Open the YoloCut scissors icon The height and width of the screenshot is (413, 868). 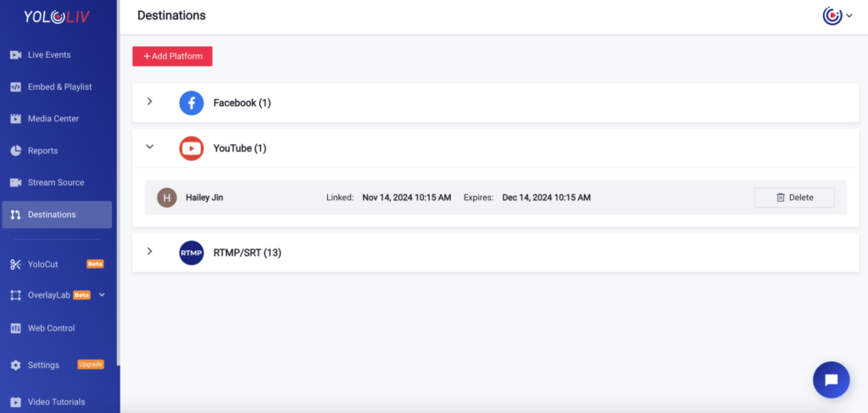coord(15,264)
